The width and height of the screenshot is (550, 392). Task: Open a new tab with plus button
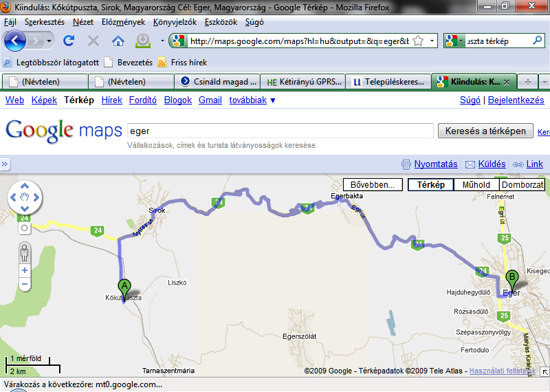(527, 82)
